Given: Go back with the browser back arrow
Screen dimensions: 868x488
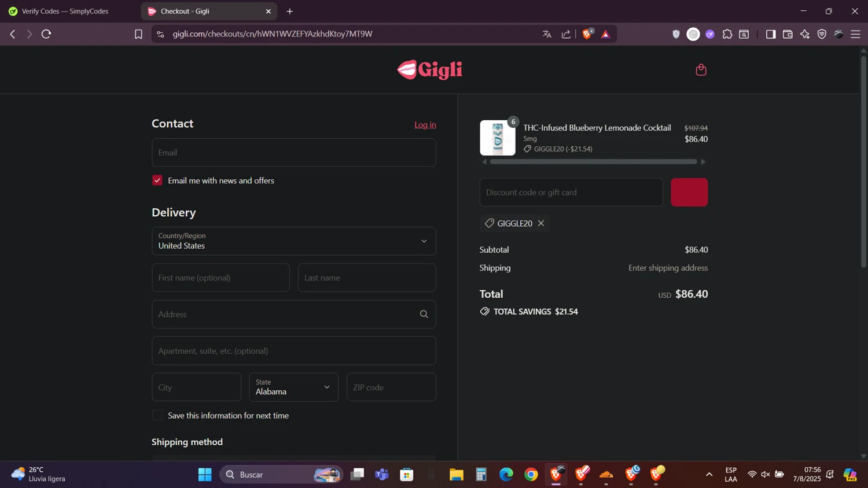Looking at the screenshot, I should click(13, 34).
